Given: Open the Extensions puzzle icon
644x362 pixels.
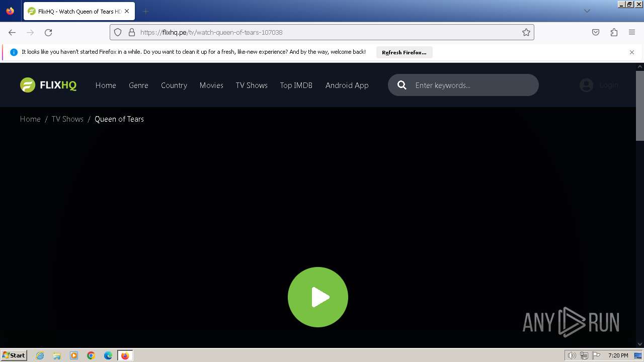Looking at the screenshot, I should tap(614, 32).
